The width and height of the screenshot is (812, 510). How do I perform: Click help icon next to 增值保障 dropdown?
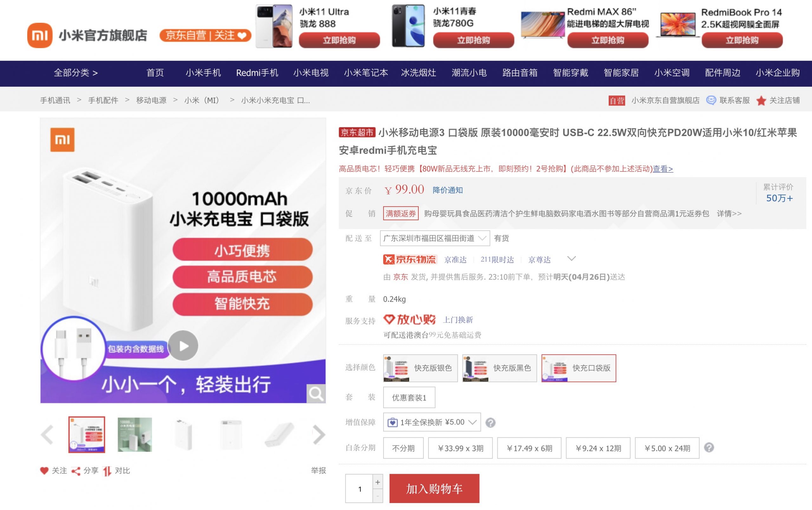[x=490, y=423]
